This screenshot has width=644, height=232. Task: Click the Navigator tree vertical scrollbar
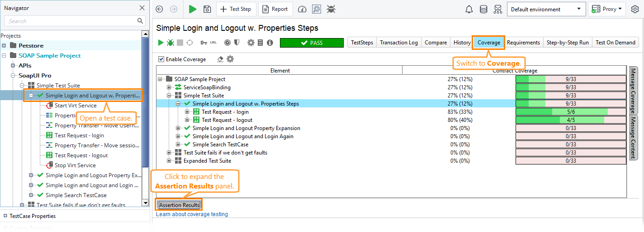(145, 118)
